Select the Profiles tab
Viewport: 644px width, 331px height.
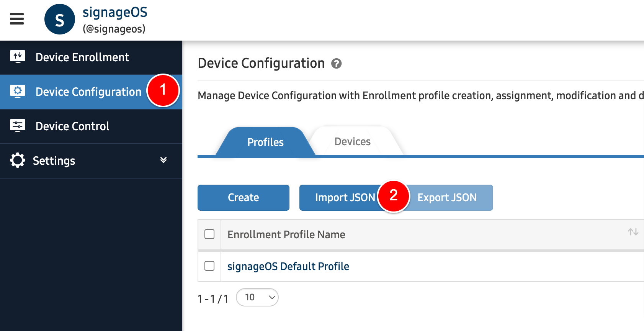tap(265, 142)
